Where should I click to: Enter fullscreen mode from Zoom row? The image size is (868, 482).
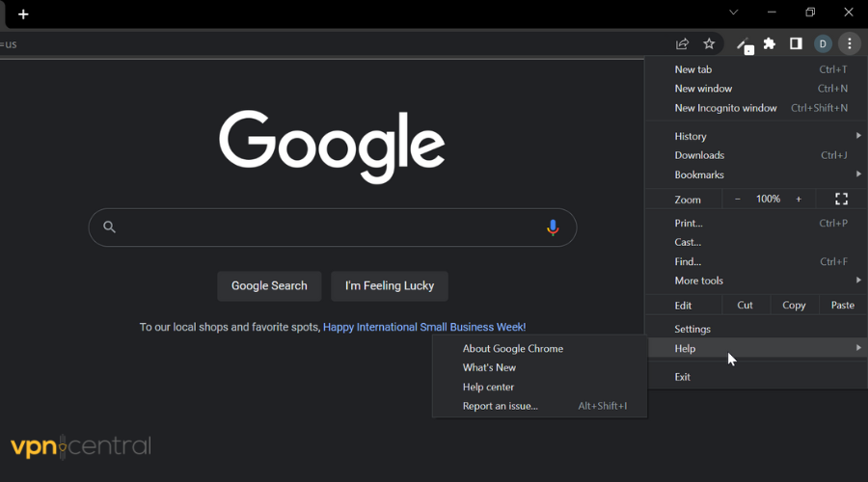841,199
